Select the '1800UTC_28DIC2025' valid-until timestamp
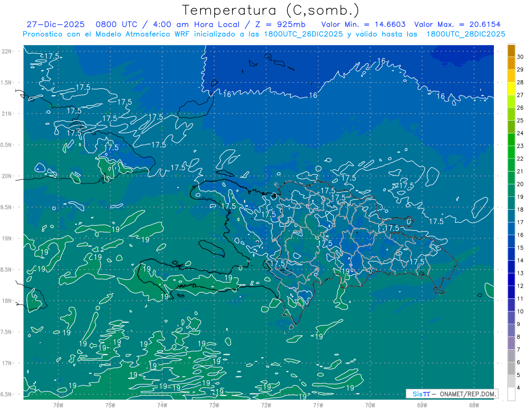Viewport: 532px width, 411px height. [x=465, y=34]
